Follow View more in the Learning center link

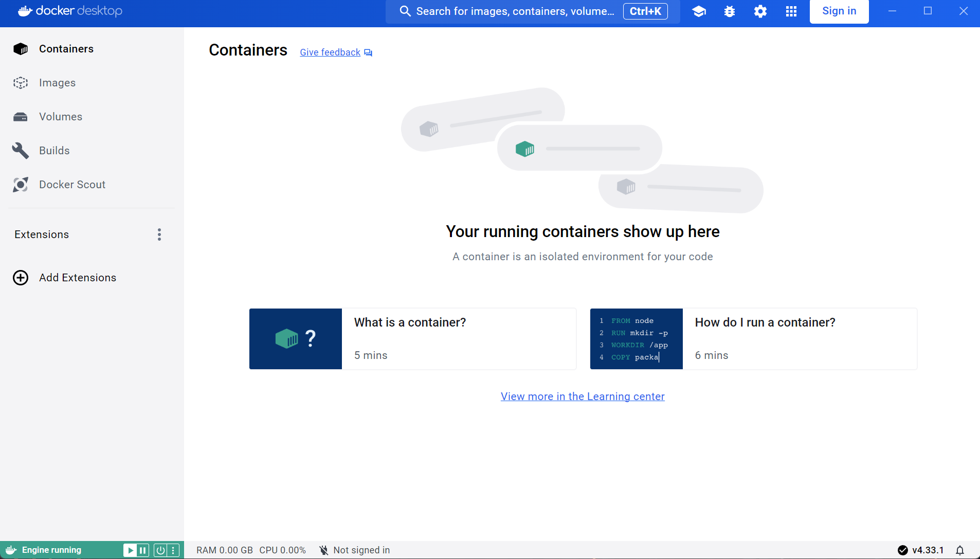583,396
